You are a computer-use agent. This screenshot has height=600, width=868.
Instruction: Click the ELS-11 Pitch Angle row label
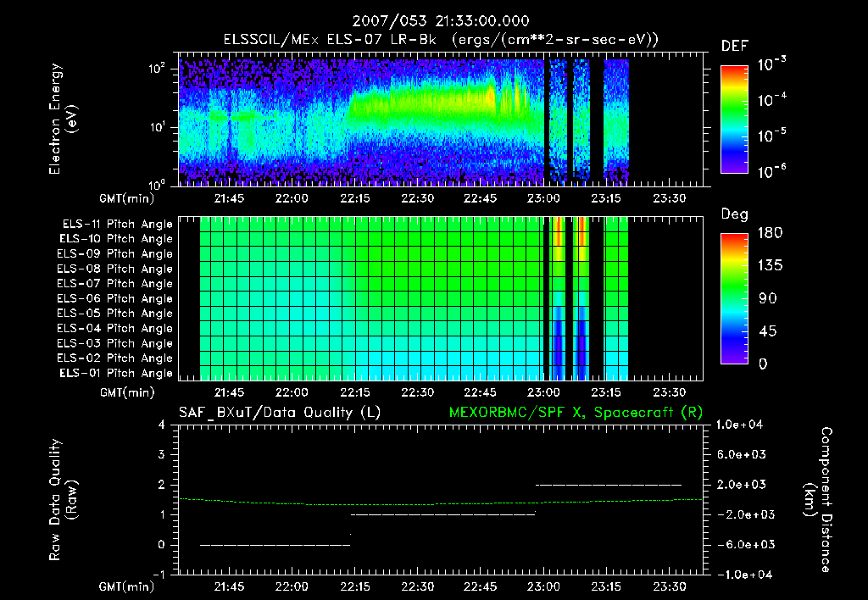pyautogui.click(x=117, y=225)
